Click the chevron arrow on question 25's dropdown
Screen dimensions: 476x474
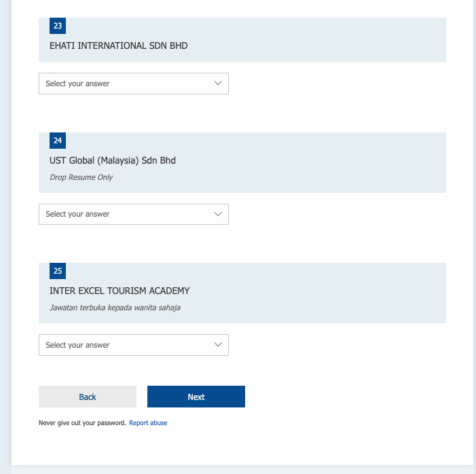[218, 345]
